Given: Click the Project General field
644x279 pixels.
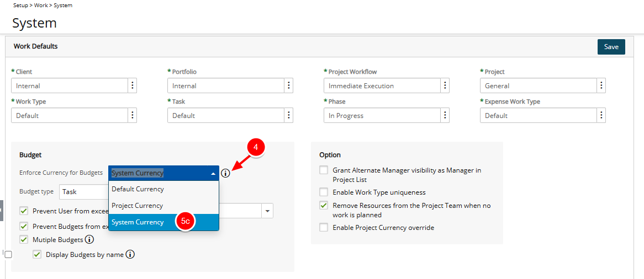Looking at the screenshot, I should (539, 86).
